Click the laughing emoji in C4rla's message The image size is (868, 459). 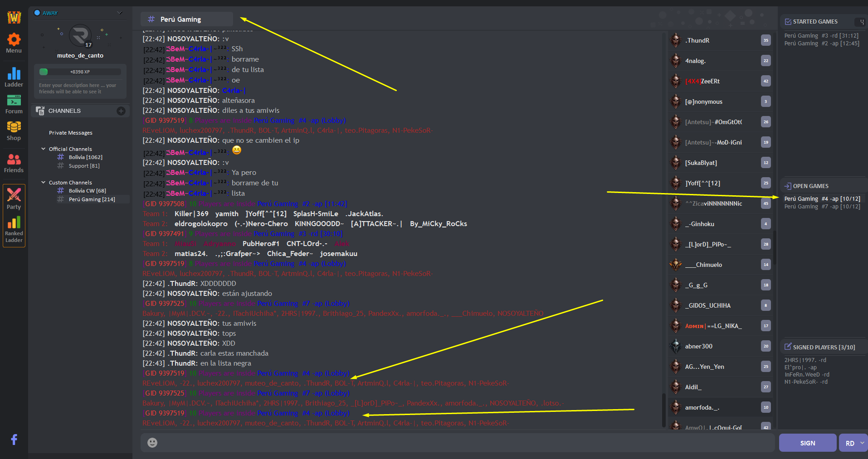tap(237, 150)
